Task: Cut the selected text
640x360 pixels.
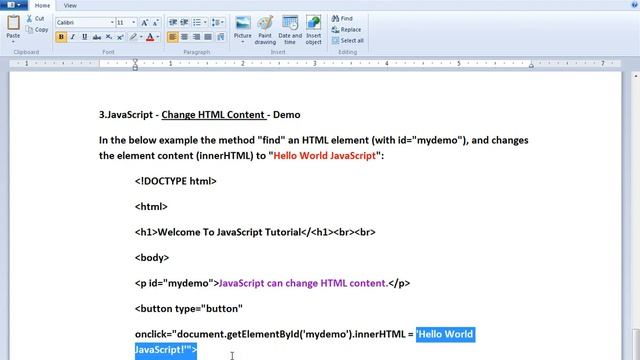Action: click(x=36, y=18)
